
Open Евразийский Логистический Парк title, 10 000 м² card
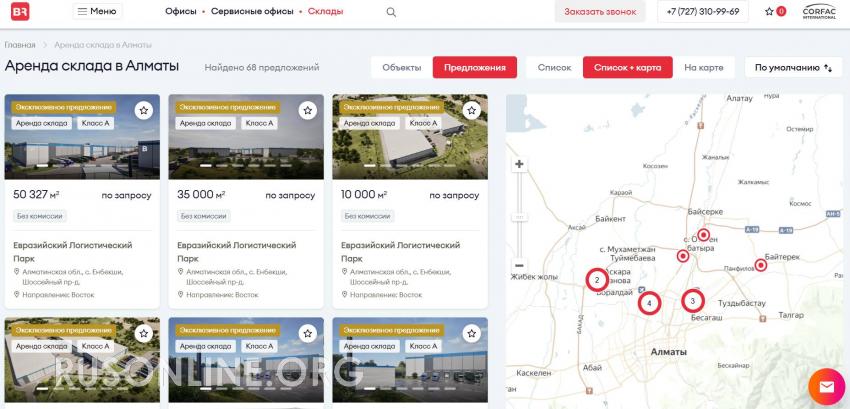pyautogui.click(x=401, y=252)
